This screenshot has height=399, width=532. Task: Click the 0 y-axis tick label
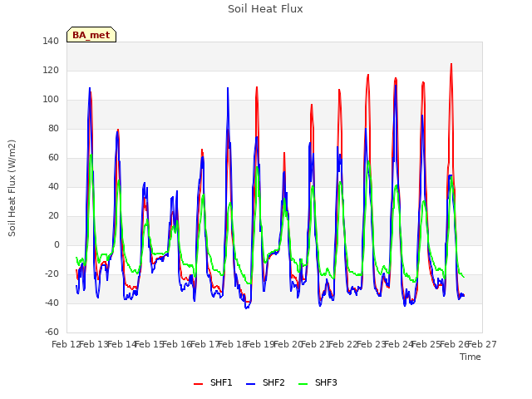pos(57,245)
